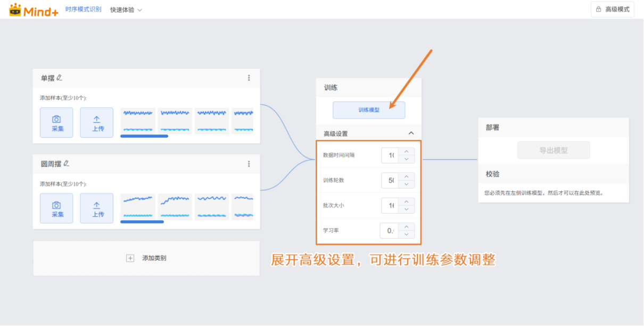Select the 时序模式识别 tab

83,10
